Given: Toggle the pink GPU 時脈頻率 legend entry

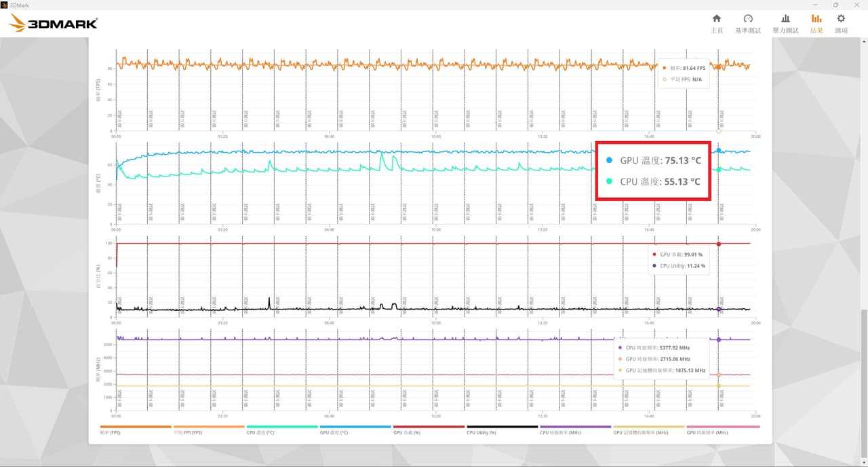Looking at the screenshot, I should [723, 430].
